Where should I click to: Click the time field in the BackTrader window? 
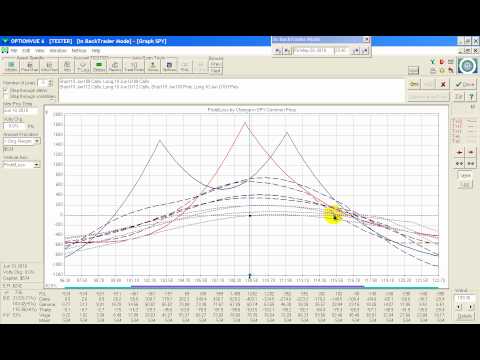[343, 51]
